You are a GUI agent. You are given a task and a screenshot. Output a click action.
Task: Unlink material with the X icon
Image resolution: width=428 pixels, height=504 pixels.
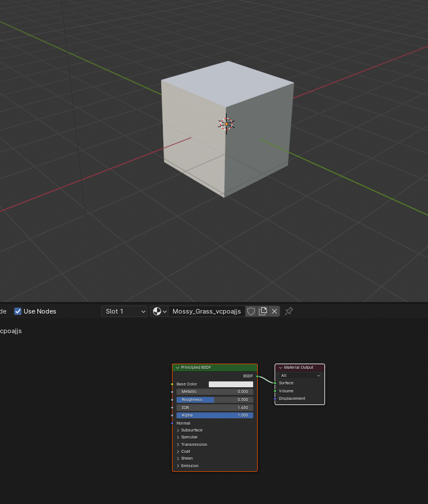click(x=274, y=311)
